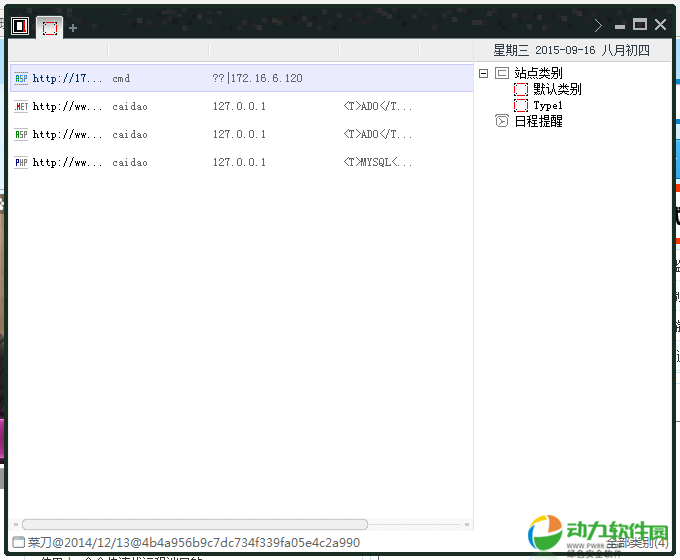The height and width of the screenshot is (560, 680).
Task: Click the ASP icon of the cmd entry
Action: click(21, 78)
